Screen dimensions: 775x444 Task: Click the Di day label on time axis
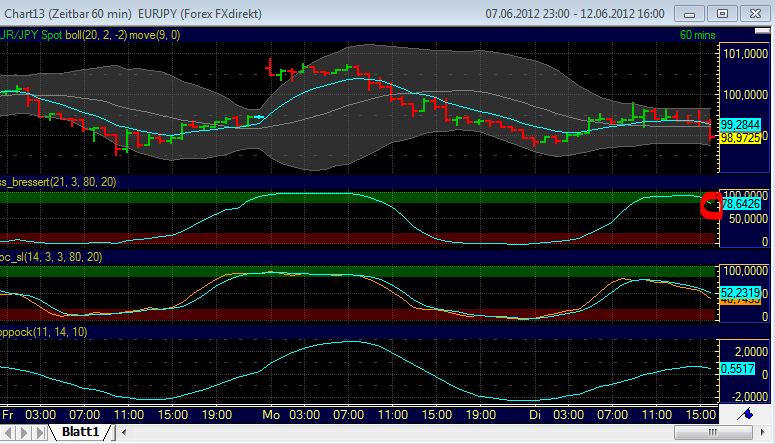click(x=535, y=414)
